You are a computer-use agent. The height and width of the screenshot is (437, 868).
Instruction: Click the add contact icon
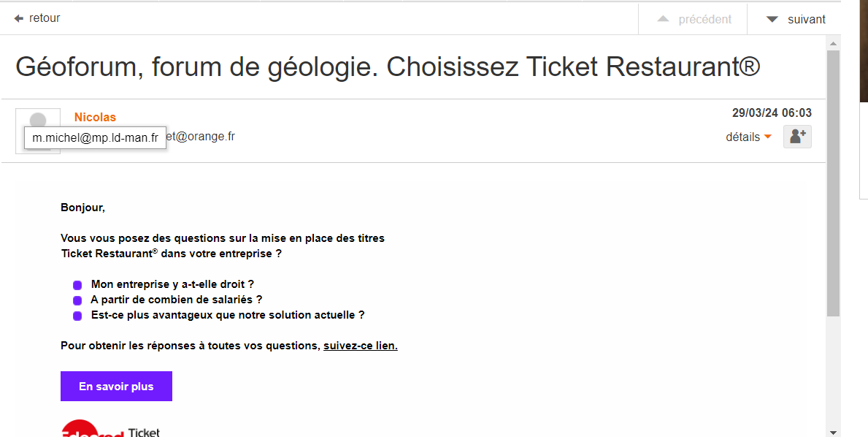tap(797, 137)
